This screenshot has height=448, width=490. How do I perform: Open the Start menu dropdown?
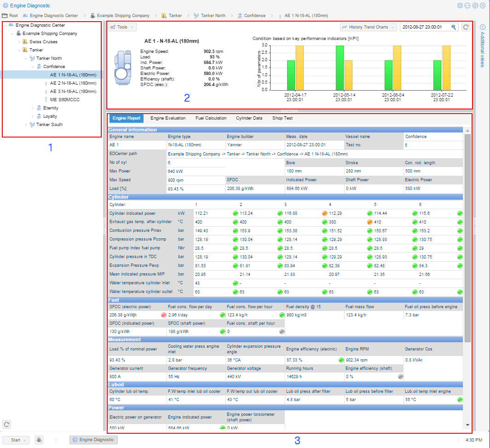[18, 440]
